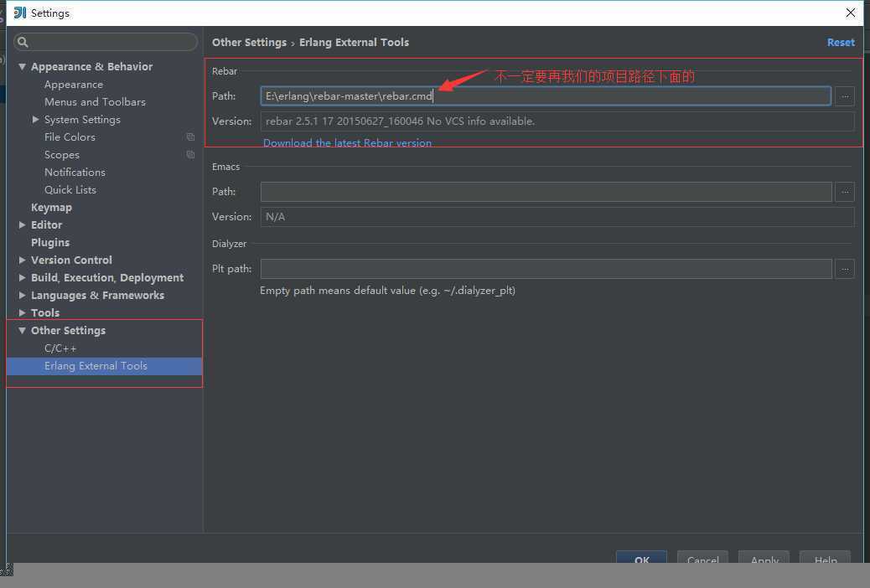Click into the Dialyzer Plt path field

point(546,269)
